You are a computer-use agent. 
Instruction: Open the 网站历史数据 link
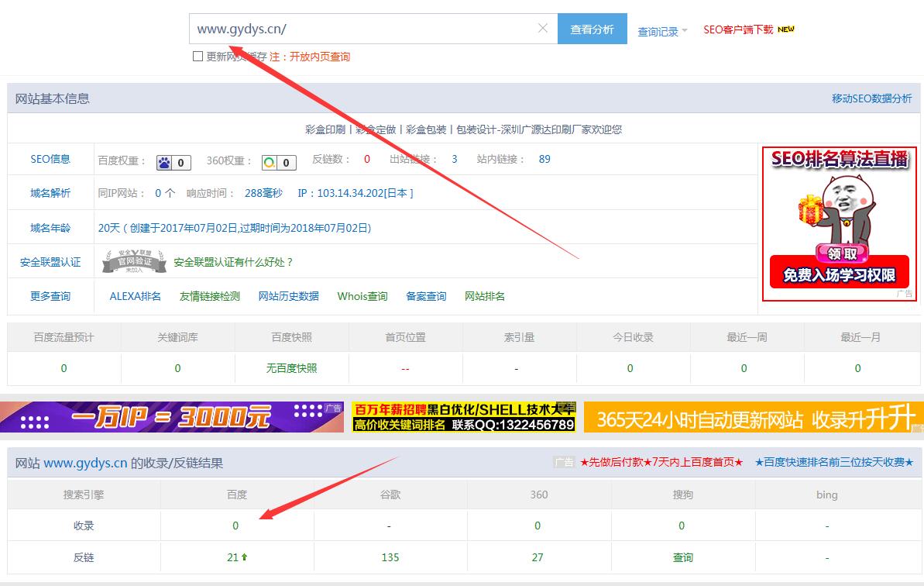(x=289, y=296)
